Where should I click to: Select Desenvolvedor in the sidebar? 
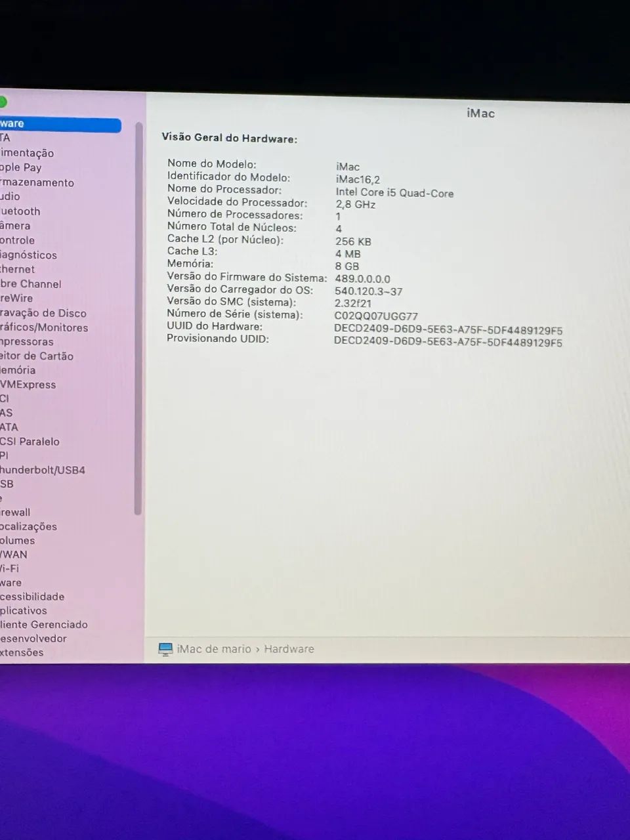pos(33,639)
